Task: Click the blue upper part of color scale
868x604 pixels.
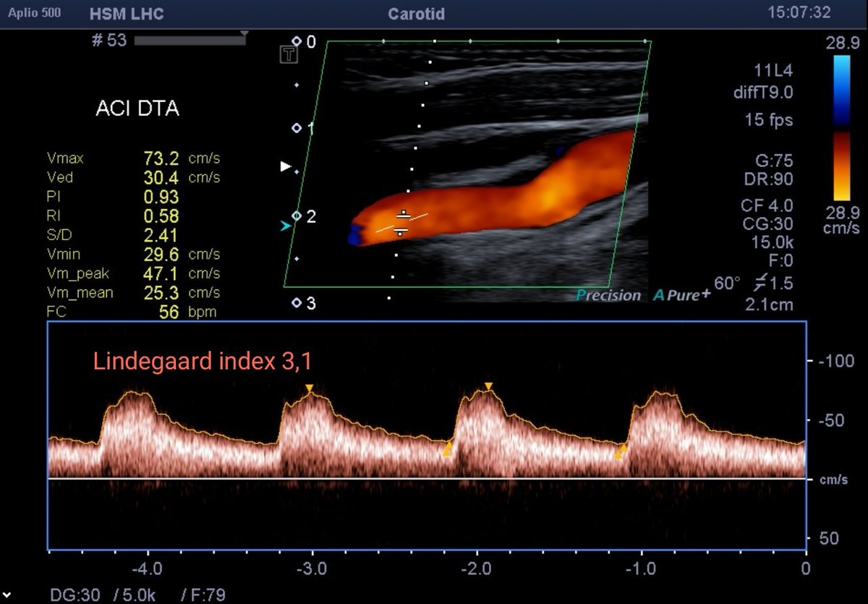Action: 842,90
